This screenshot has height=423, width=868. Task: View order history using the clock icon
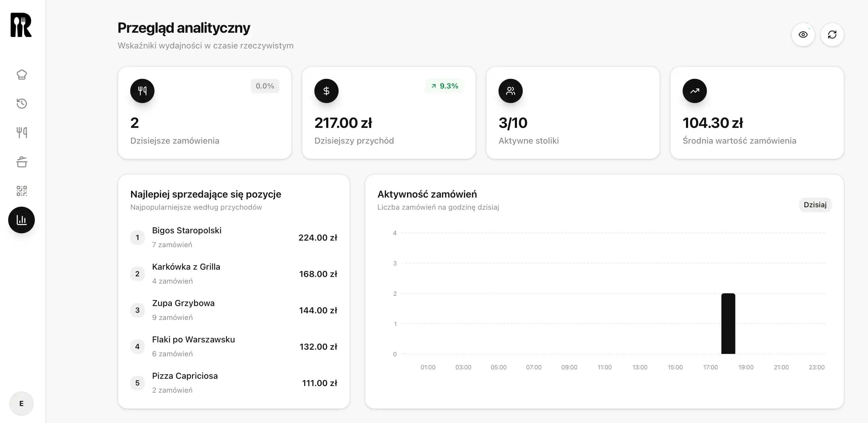tap(22, 103)
